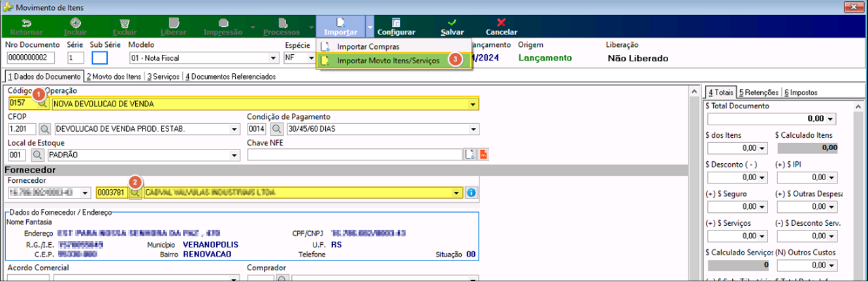Click the Operação code field 0157

point(22,104)
